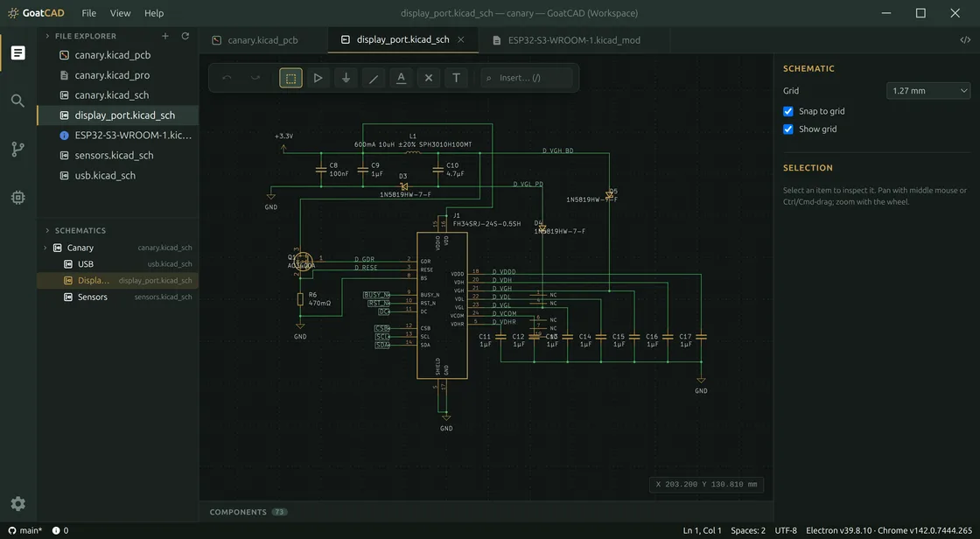980x539 pixels.
Task: Collapse the FILE EXPLORER section
Action: pyautogui.click(x=47, y=36)
